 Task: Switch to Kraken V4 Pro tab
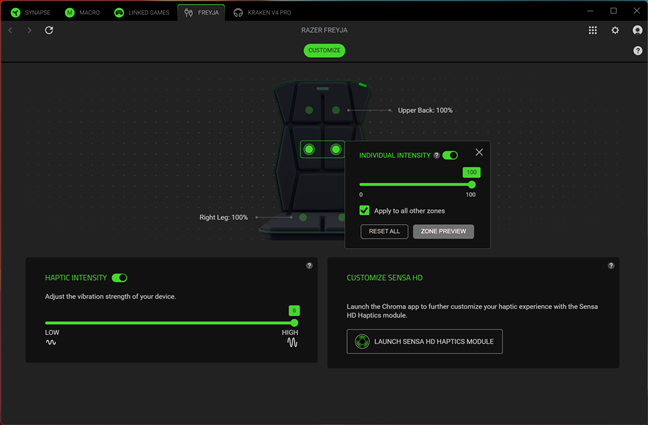pyautogui.click(x=262, y=12)
